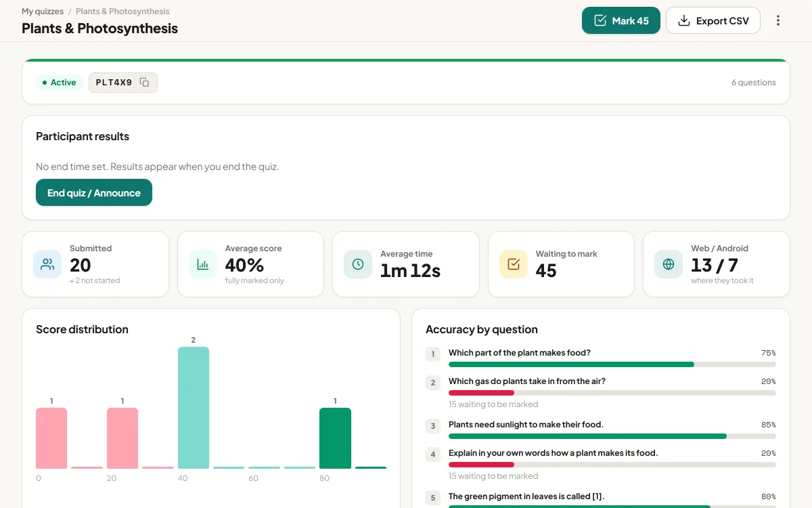
Task: Click the 'where they took it' caption
Action: tap(722, 280)
